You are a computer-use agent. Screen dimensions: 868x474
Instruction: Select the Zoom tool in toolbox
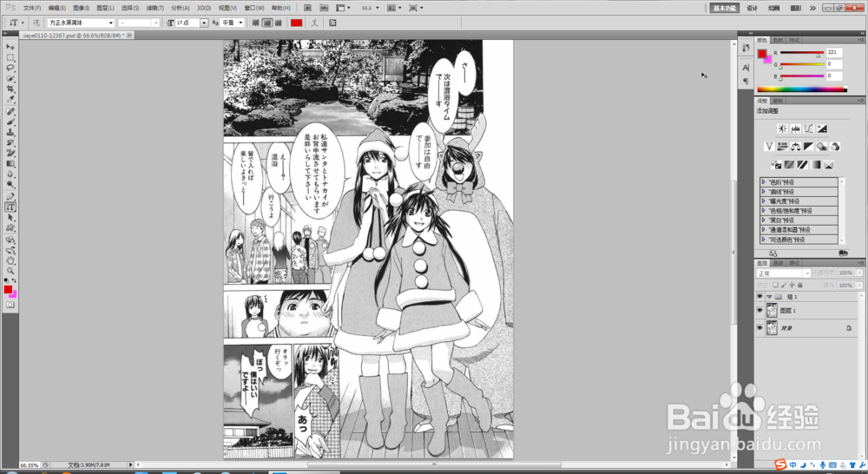pos(10,271)
